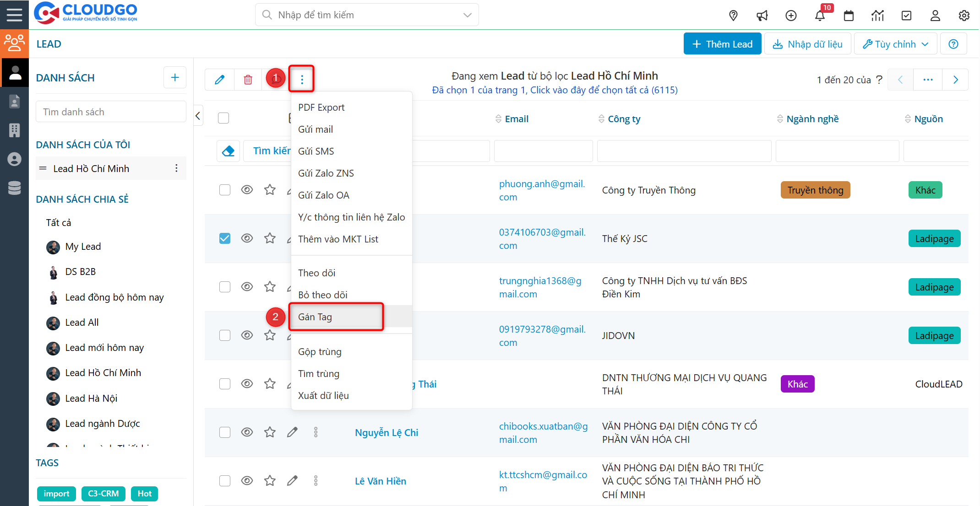
Task: Expand the Tùy chỉnh dropdown
Action: pos(895,44)
